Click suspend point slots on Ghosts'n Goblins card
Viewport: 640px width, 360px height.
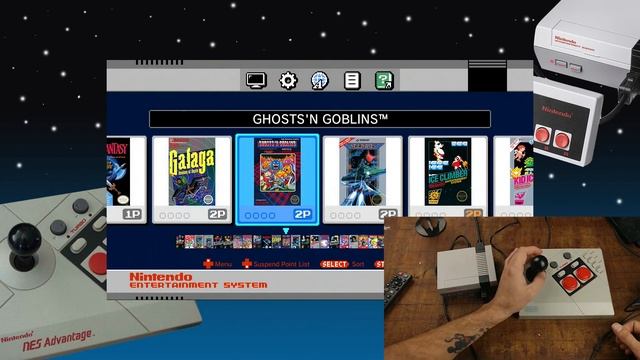260,215
